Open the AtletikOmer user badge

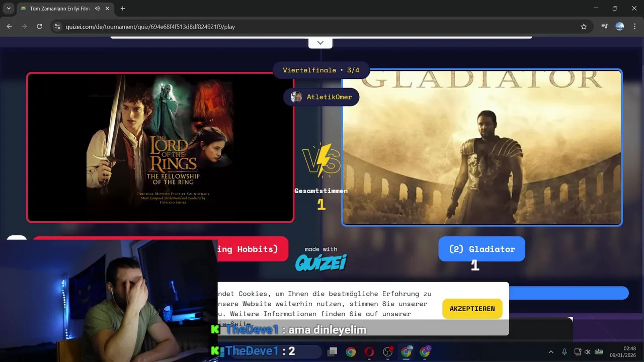321,97
